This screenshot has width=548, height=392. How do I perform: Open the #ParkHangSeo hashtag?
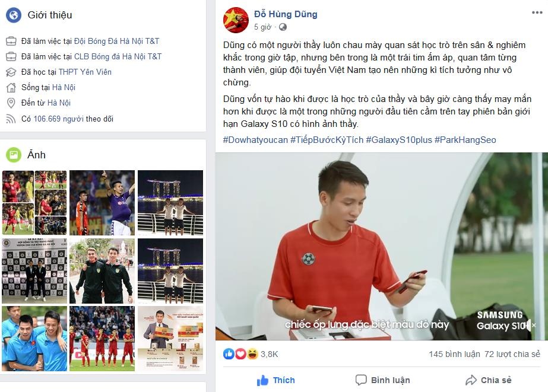(465, 140)
